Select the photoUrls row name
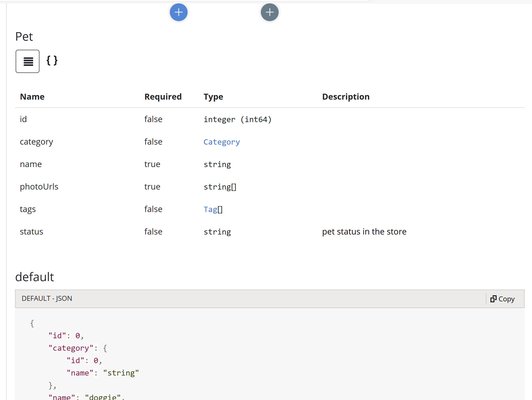The width and height of the screenshot is (532, 400). (39, 187)
